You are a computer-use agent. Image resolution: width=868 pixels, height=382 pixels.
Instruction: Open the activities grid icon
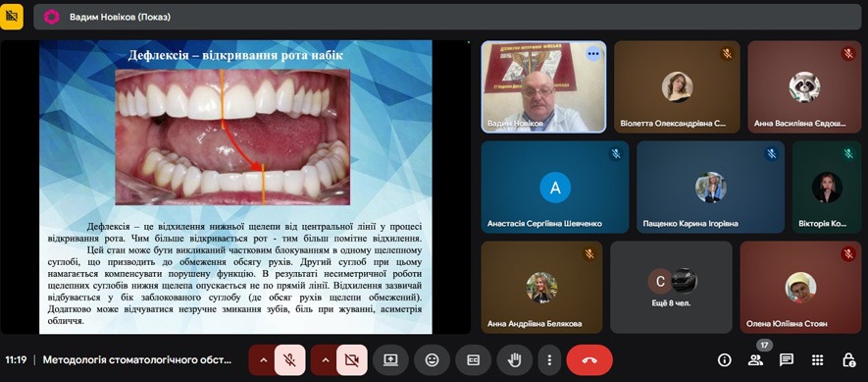[x=818, y=359]
